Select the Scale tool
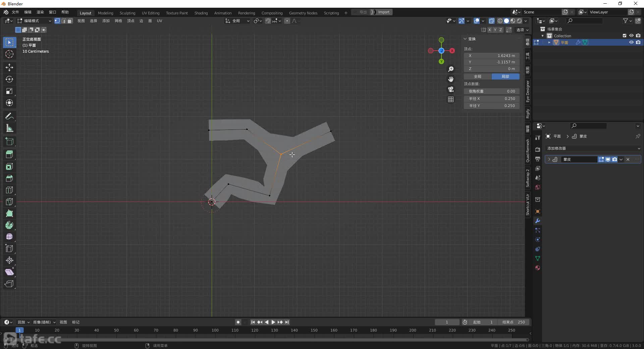Image resolution: width=644 pixels, height=349 pixels. (x=9, y=91)
